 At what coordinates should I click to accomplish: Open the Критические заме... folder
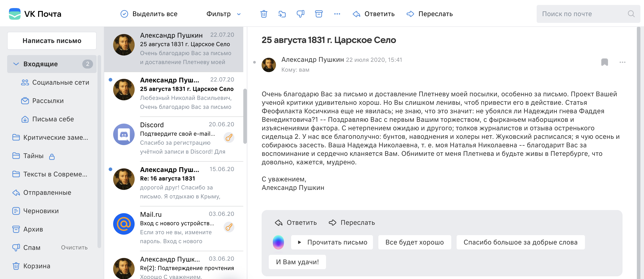click(x=50, y=137)
